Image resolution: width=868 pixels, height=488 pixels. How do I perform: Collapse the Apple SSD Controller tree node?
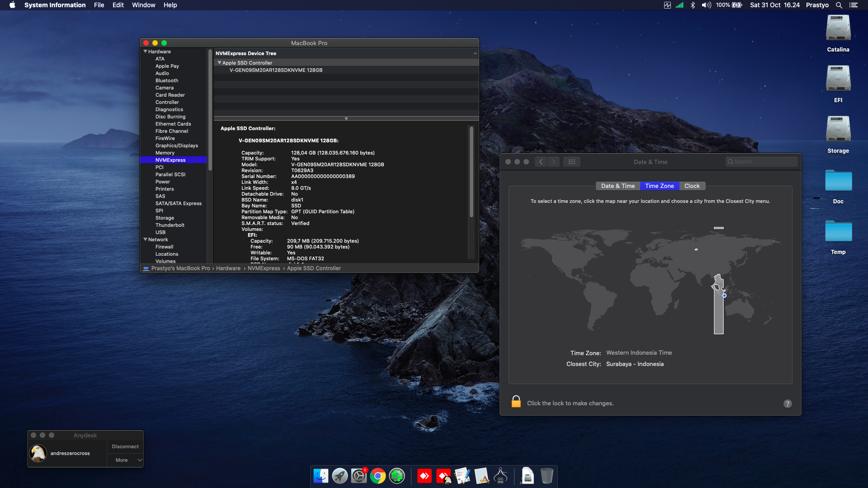(219, 63)
